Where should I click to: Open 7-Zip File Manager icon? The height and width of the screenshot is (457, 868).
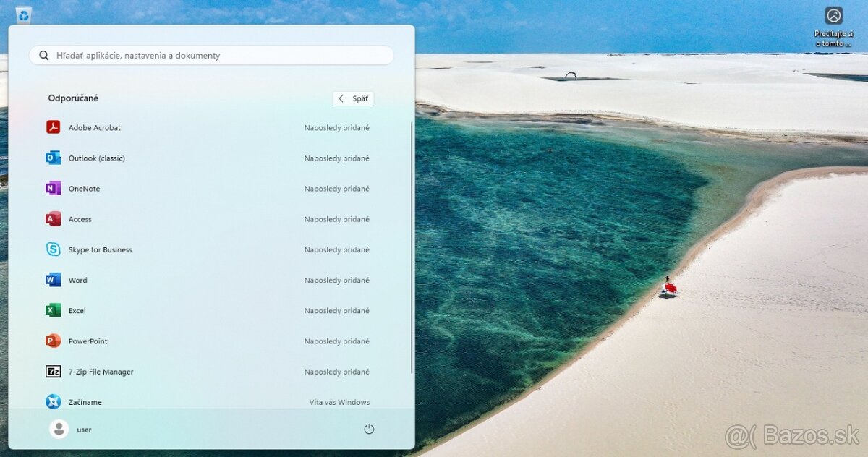point(54,371)
